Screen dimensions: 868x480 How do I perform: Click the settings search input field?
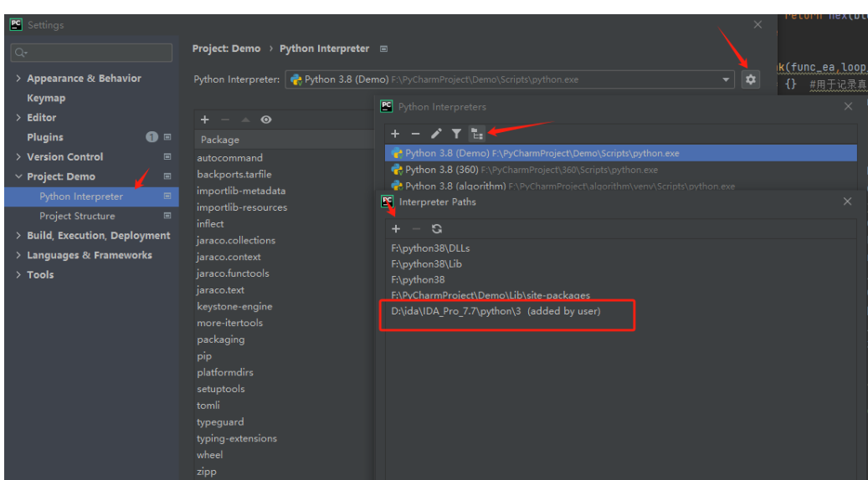(x=91, y=53)
